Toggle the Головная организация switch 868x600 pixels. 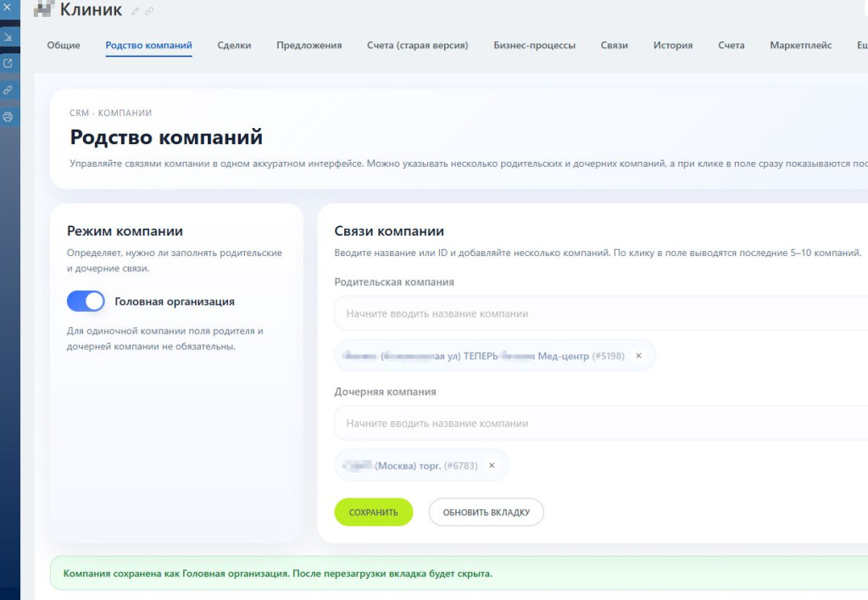click(x=86, y=301)
